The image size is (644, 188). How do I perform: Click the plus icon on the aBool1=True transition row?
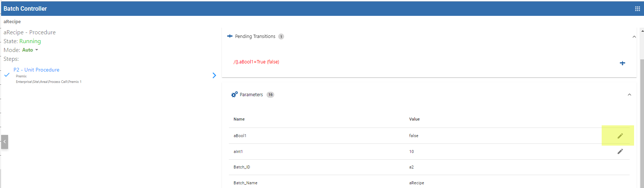click(622, 63)
